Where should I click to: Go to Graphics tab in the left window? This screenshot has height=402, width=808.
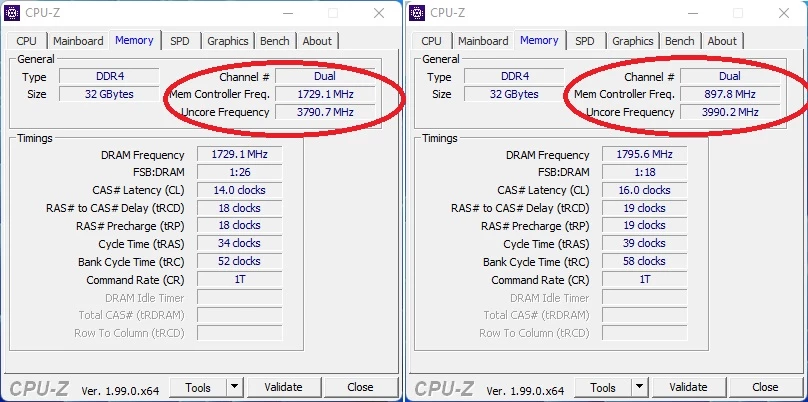pyautogui.click(x=228, y=41)
